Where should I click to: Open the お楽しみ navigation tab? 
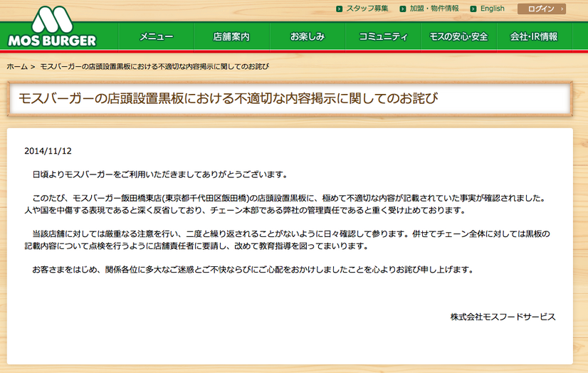(307, 36)
